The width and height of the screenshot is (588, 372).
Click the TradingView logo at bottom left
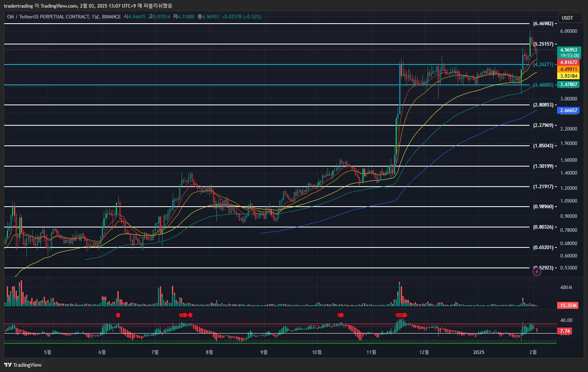tap(23, 365)
